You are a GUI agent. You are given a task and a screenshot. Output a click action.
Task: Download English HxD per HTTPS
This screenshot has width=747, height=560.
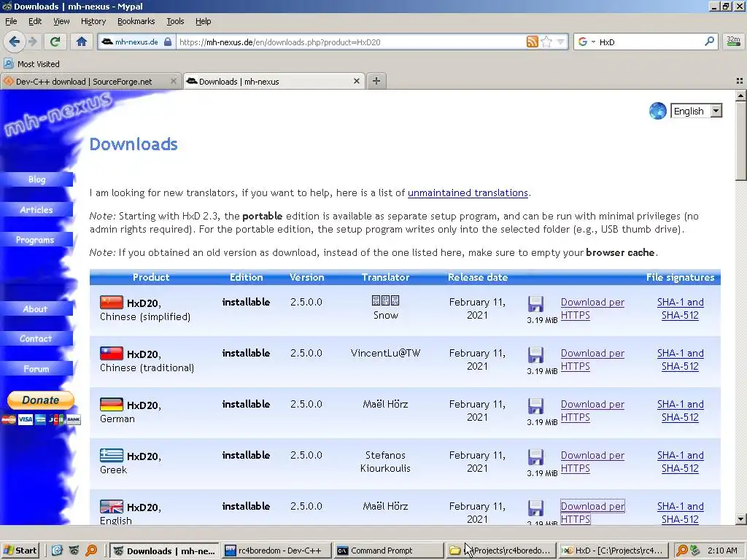point(592,513)
